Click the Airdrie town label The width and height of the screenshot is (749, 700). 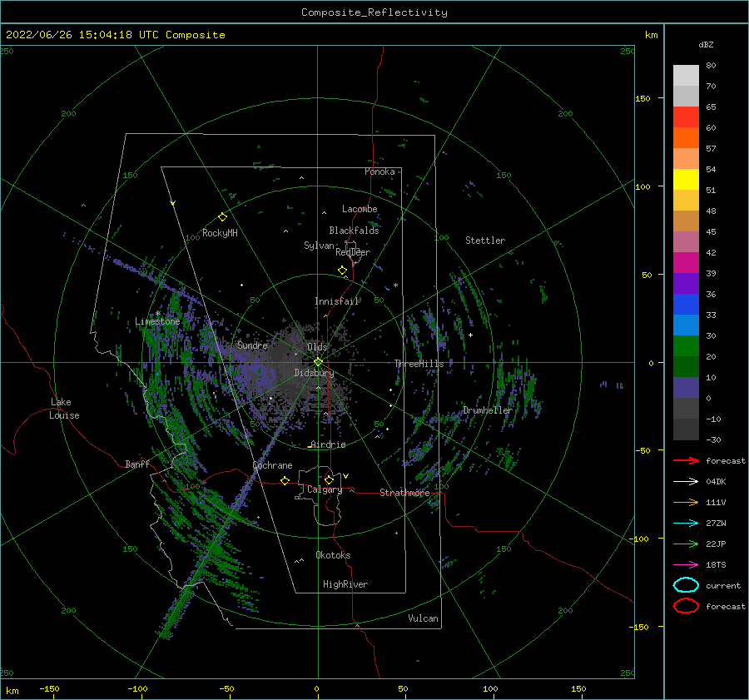point(328,444)
